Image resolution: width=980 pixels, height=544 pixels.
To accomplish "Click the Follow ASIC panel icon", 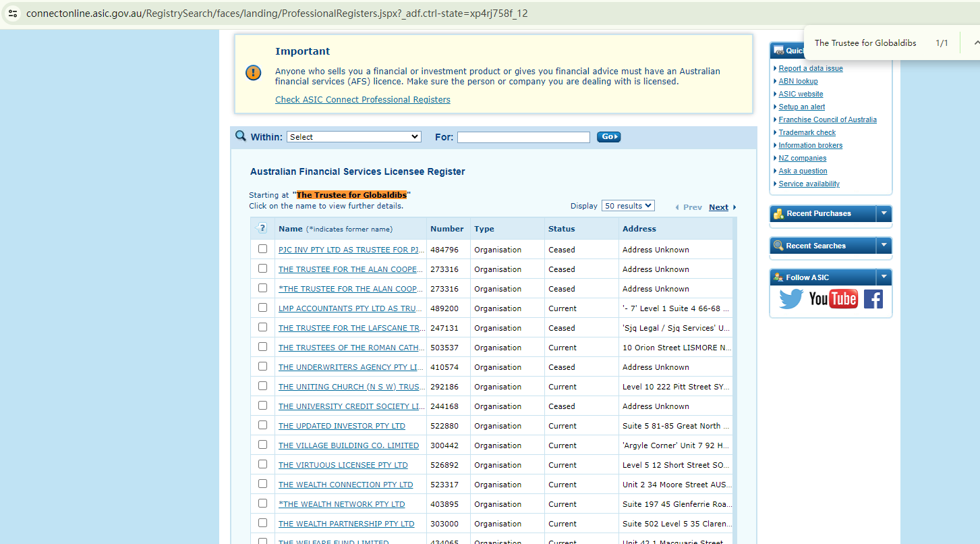I will (x=779, y=277).
